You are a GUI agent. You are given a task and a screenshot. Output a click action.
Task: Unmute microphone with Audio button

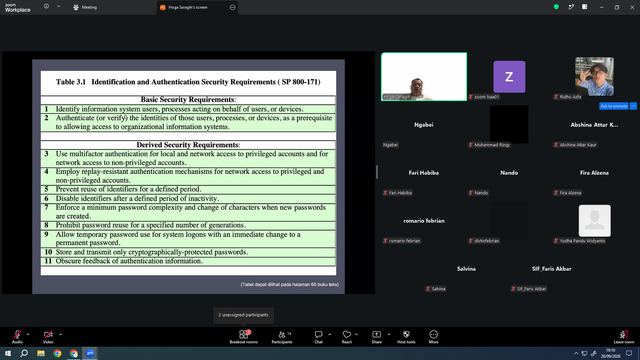tap(17, 337)
